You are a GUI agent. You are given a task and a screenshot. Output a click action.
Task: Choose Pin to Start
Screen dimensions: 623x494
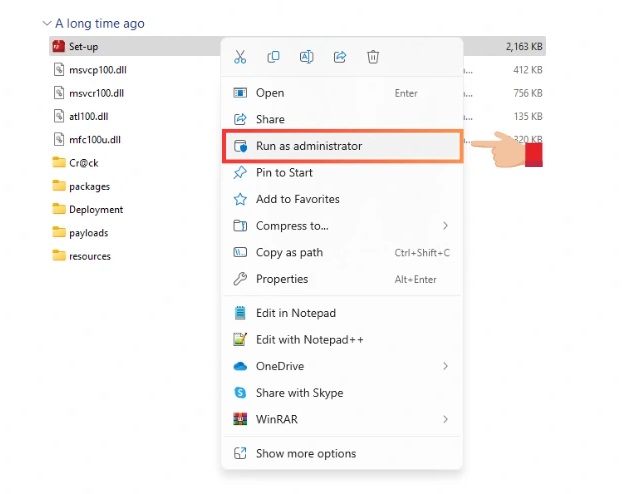(342, 172)
